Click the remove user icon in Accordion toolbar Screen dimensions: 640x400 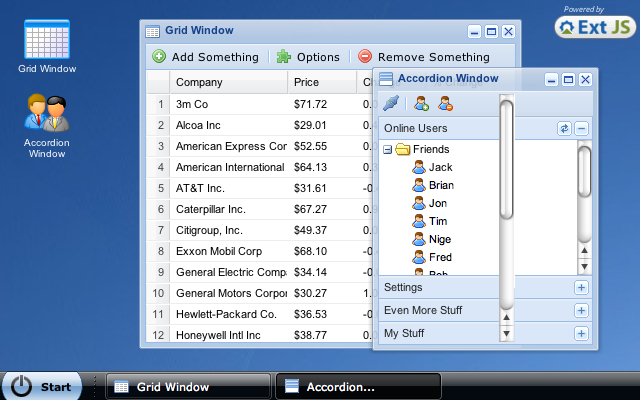pyautogui.click(x=445, y=103)
